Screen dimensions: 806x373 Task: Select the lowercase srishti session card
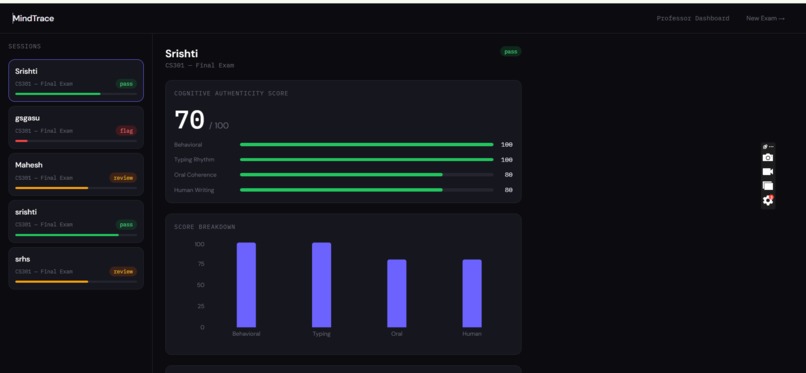click(x=76, y=221)
